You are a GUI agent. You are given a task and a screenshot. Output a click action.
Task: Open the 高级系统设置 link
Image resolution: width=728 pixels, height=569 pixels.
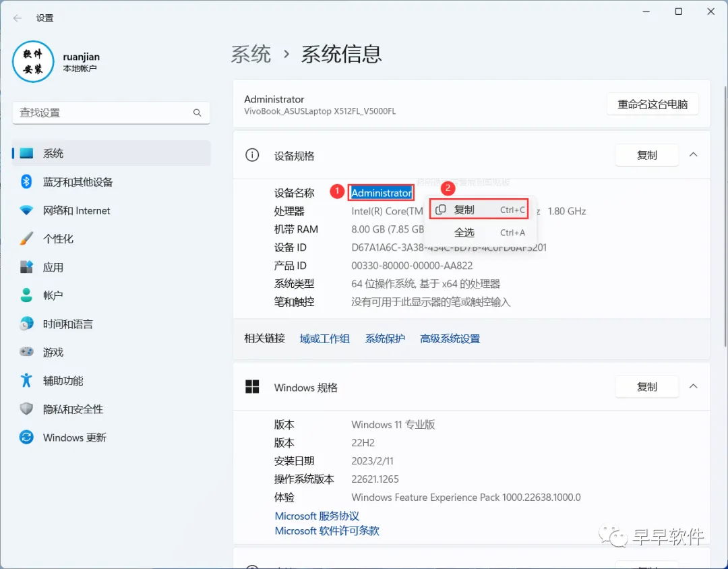coord(450,338)
